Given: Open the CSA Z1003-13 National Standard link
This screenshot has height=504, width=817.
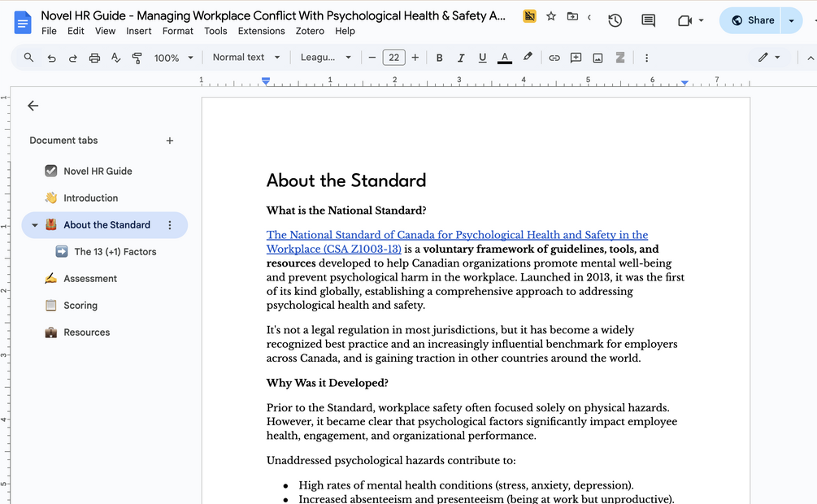Looking at the screenshot, I should point(457,241).
